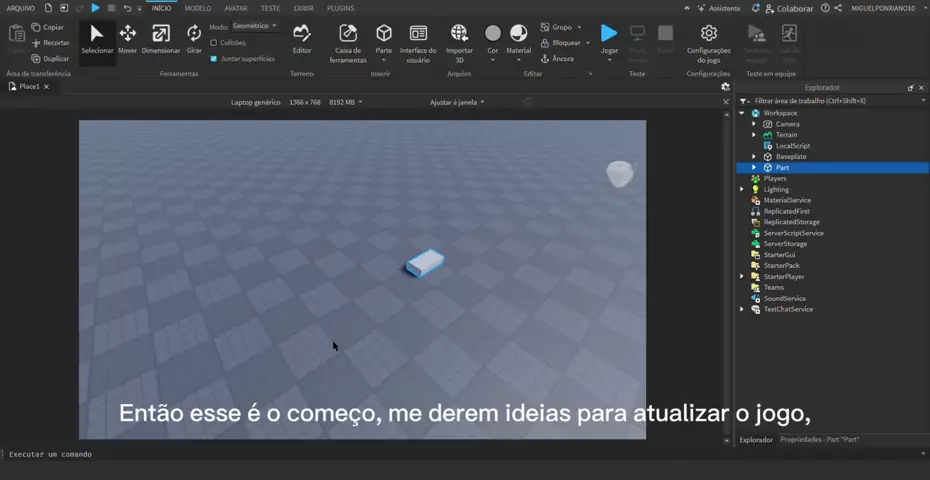
Task: Expand the Lighting tree node
Action: click(742, 189)
